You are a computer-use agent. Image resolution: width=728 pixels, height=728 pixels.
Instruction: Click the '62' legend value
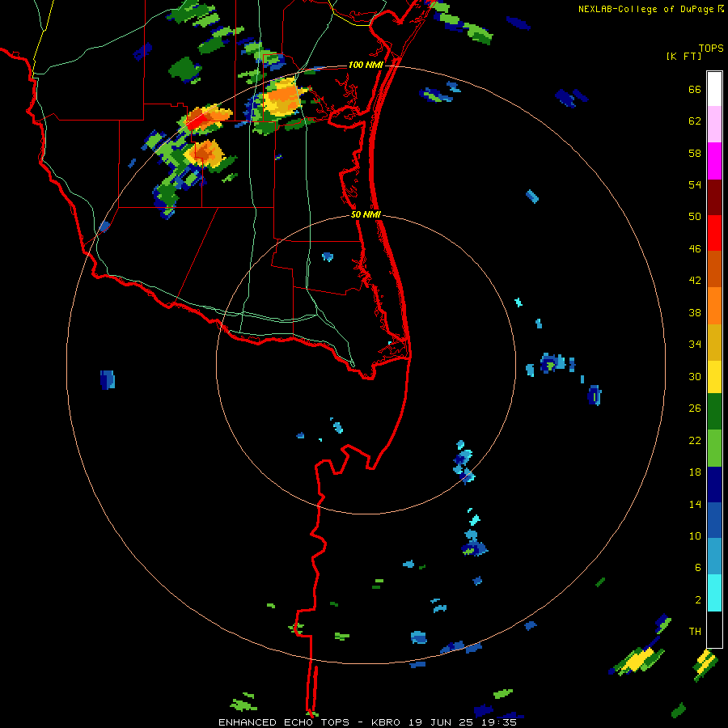click(695, 121)
